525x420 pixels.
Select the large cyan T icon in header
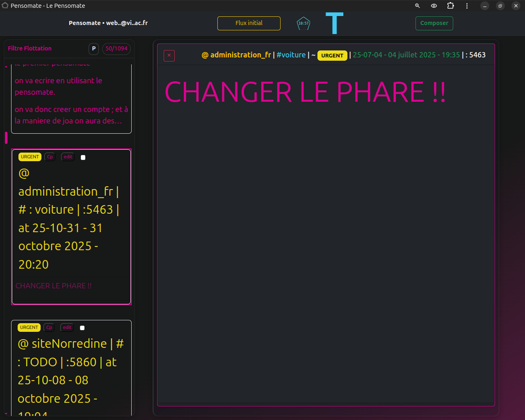pos(335,23)
